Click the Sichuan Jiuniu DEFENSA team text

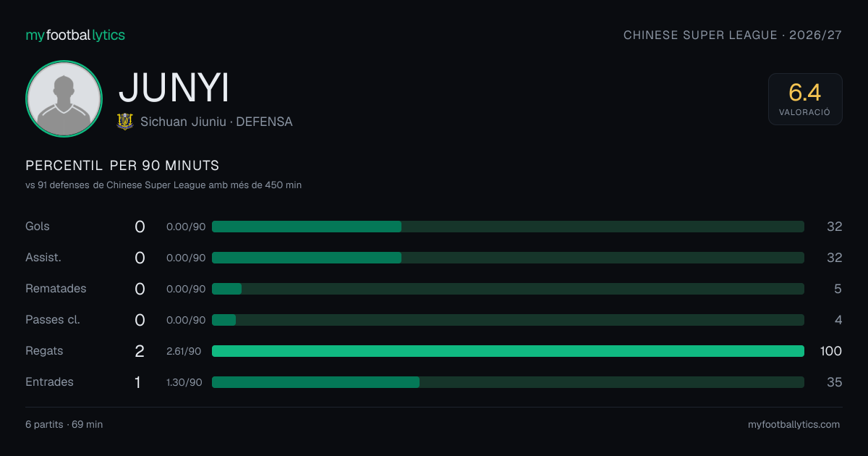point(216,122)
